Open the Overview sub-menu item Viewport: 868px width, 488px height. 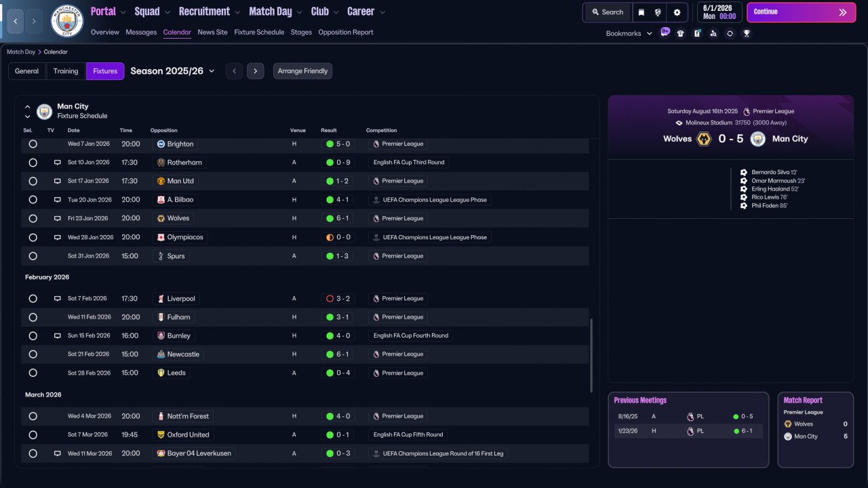click(x=104, y=32)
